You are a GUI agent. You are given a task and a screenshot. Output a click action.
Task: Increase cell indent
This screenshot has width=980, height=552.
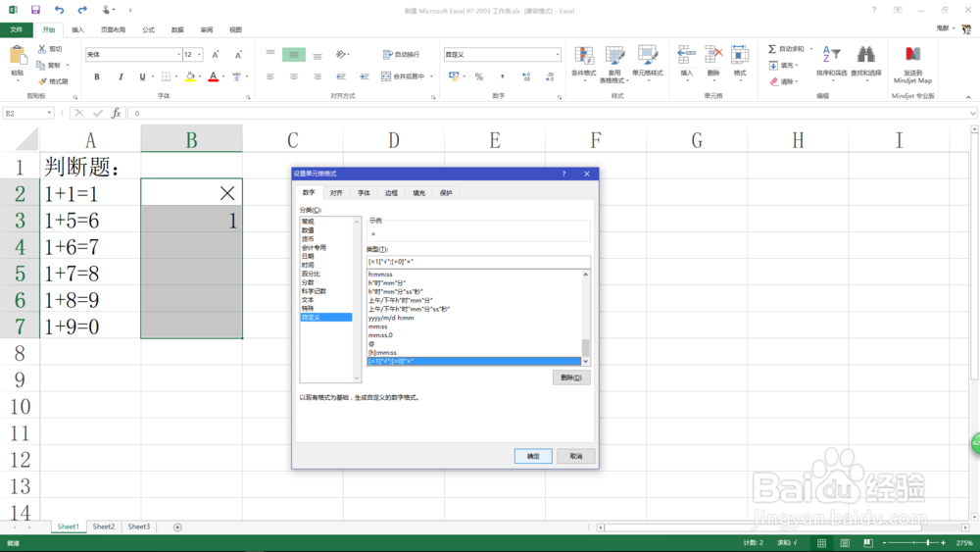[365, 76]
